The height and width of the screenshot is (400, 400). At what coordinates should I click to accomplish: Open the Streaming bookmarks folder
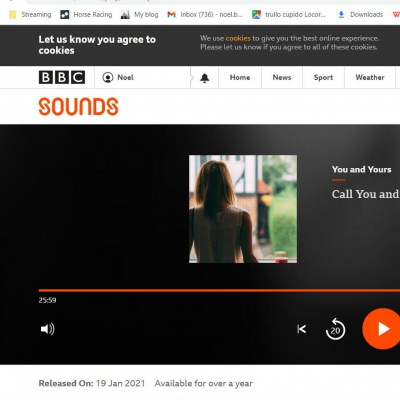30,15
